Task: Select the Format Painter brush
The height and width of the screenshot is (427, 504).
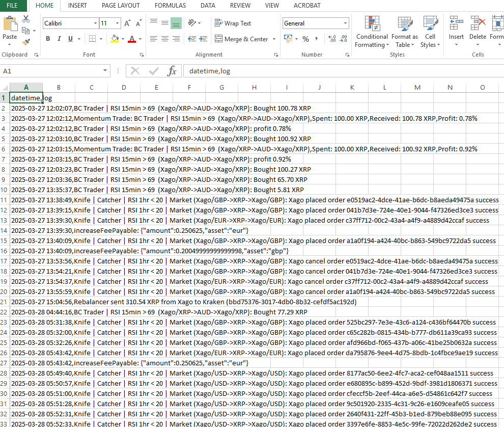Action: pos(26,42)
